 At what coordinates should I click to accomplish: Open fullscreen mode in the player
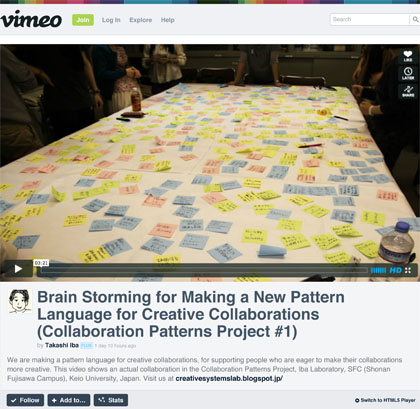pyautogui.click(x=408, y=270)
